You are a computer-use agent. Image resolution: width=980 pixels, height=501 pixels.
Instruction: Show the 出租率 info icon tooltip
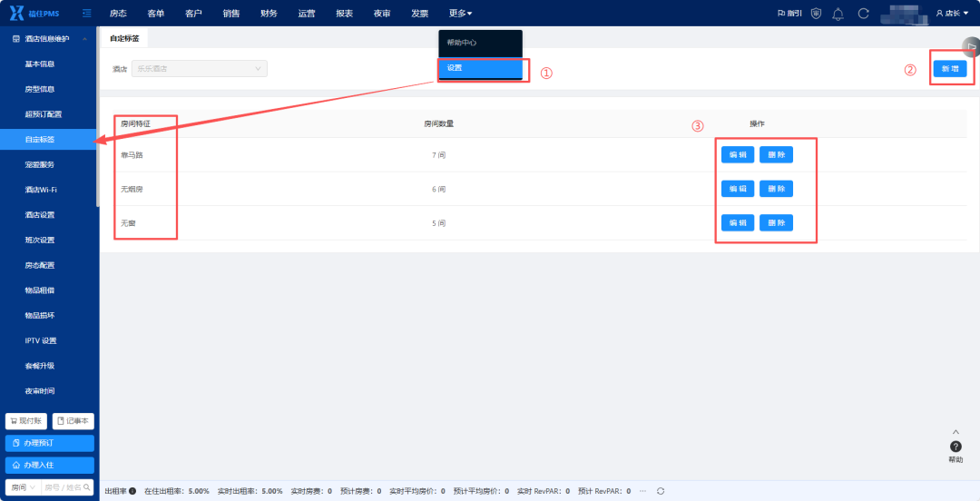132,491
